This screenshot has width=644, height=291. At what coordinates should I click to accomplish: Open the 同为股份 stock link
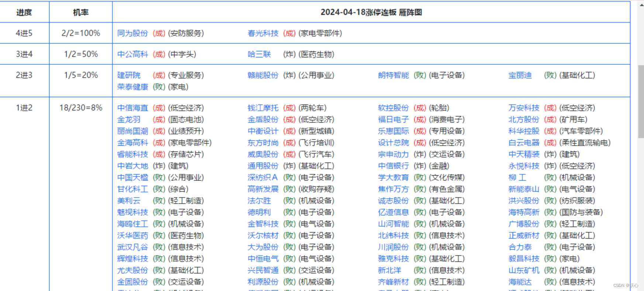132,33
